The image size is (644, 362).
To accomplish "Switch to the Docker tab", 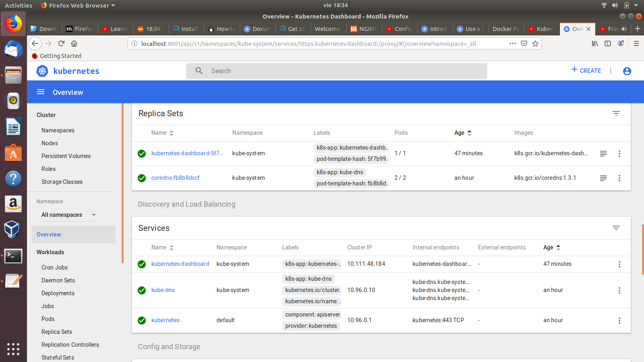I will (506, 29).
